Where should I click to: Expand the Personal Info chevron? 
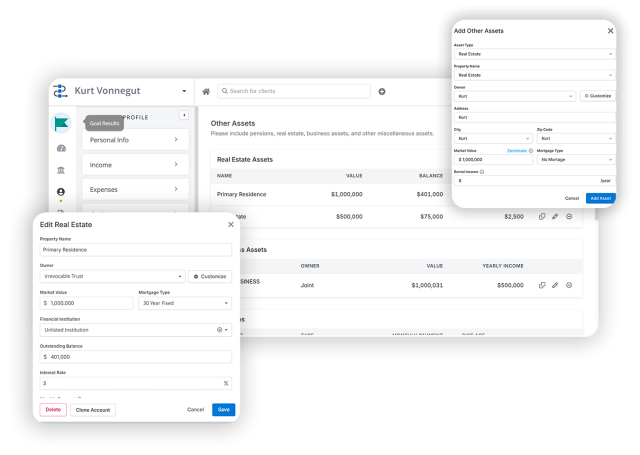pos(176,140)
